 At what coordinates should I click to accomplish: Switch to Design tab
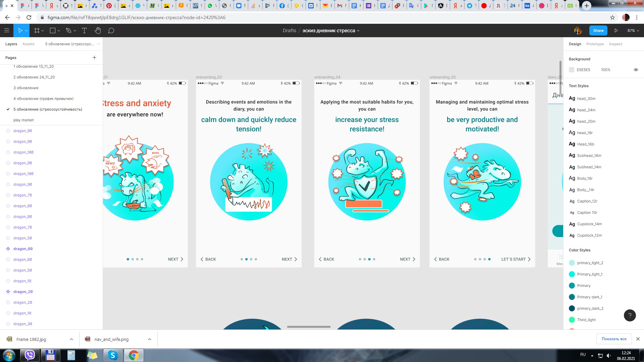click(x=575, y=44)
